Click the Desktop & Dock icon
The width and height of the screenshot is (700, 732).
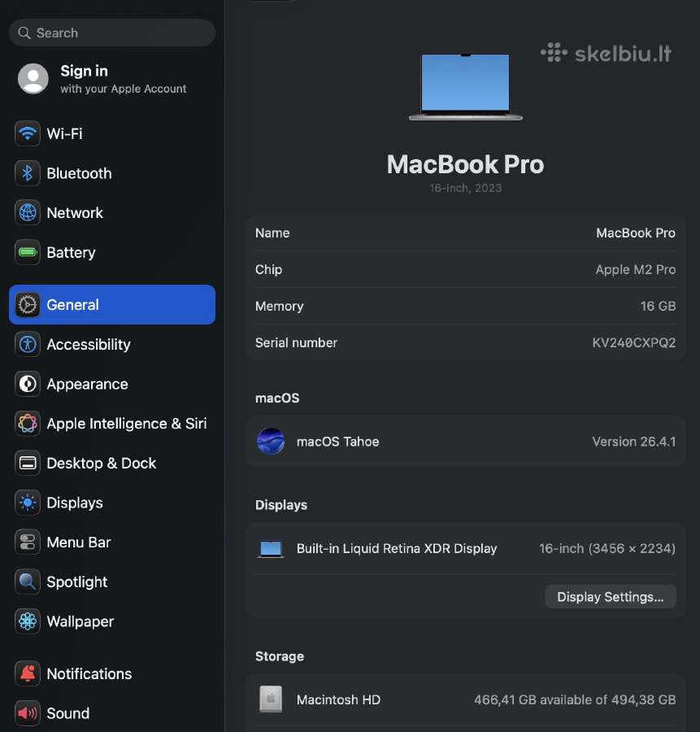[28, 463]
